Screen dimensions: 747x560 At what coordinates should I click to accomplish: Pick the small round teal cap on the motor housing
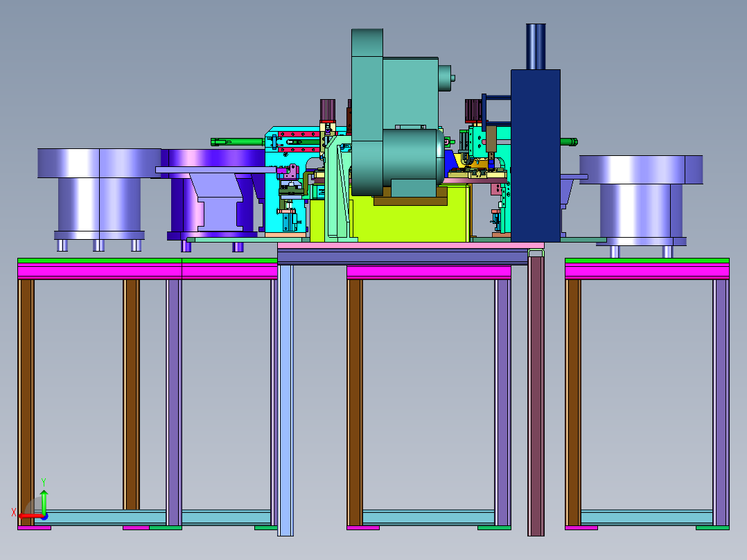pos(445,78)
